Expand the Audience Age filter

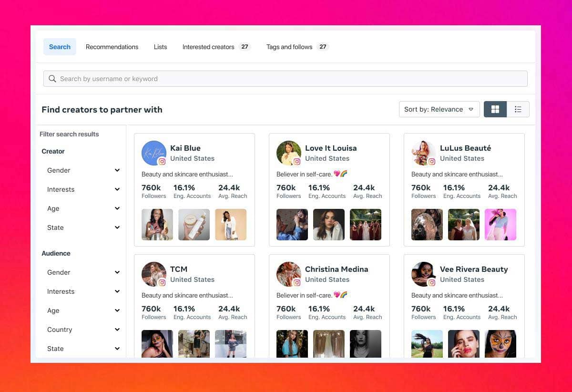pyautogui.click(x=83, y=310)
